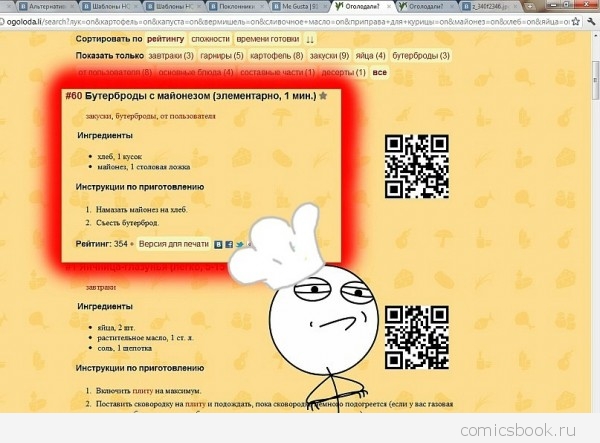The height and width of the screenshot is (443, 600).
Task: Bookmark this page with the address bar star
Action: click(x=576, y=21)
